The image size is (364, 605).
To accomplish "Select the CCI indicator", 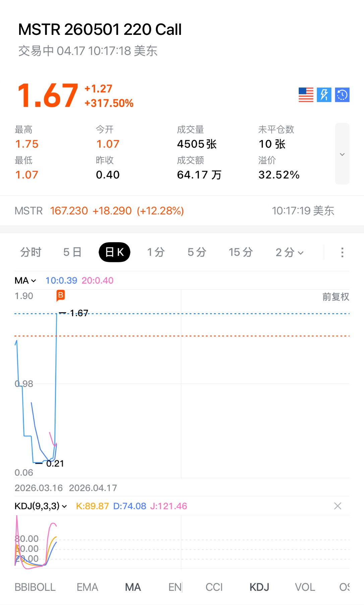I will [214, 587].
